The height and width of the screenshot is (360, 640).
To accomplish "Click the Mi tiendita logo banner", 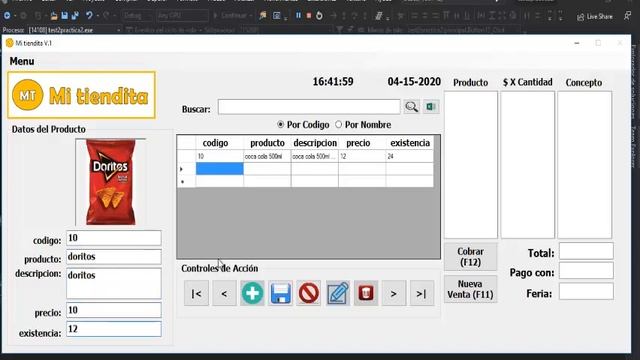I will (x=82, y=95).
